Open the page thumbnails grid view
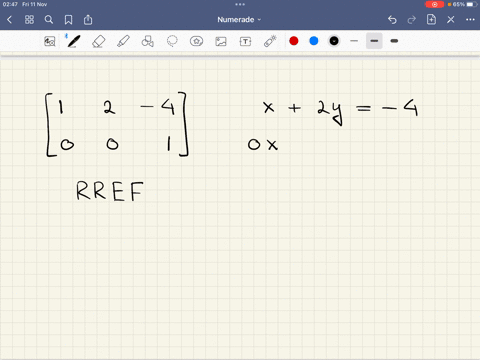 (x=29, y=20)
